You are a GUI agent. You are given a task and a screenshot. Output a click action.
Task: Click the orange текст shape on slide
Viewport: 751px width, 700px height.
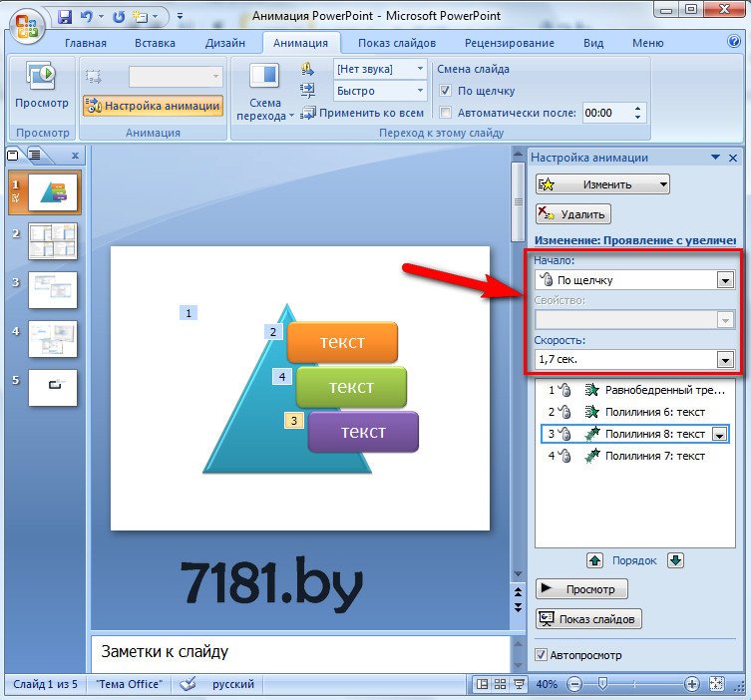click(x=342, y=342)
